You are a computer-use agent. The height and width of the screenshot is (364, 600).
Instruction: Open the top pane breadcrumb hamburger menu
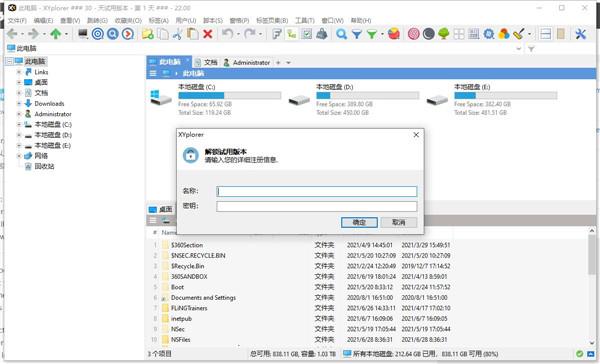click(x=153, y=73)
